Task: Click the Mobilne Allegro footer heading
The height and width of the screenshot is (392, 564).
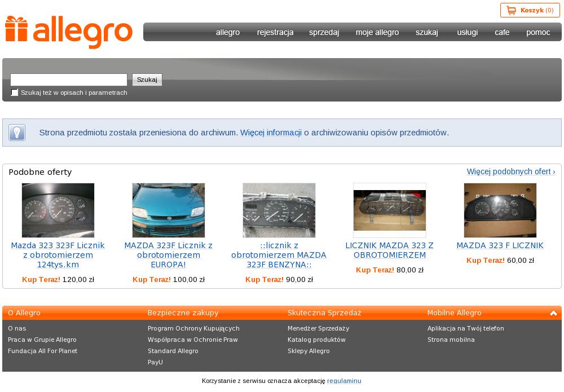Action: (x=454, y=313)
